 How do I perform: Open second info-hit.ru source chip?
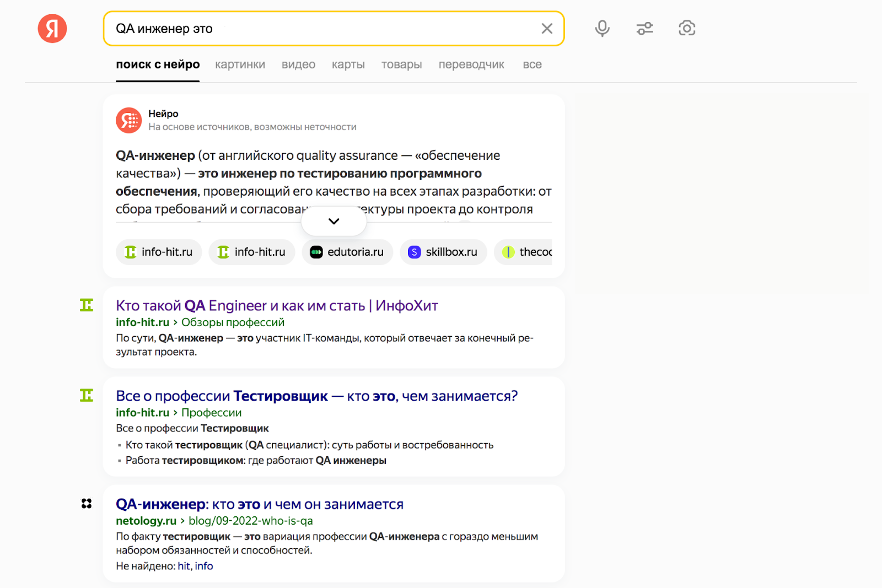[252, 252]
